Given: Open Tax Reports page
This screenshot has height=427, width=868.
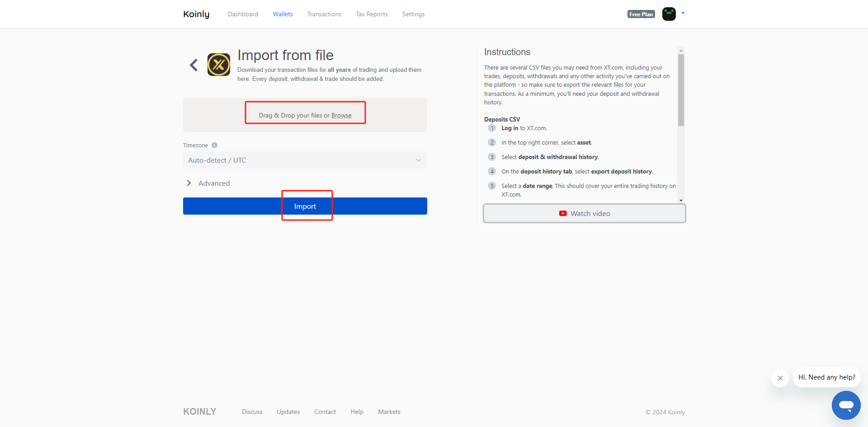Looking at the screenshot, I should tap(372, 14).
